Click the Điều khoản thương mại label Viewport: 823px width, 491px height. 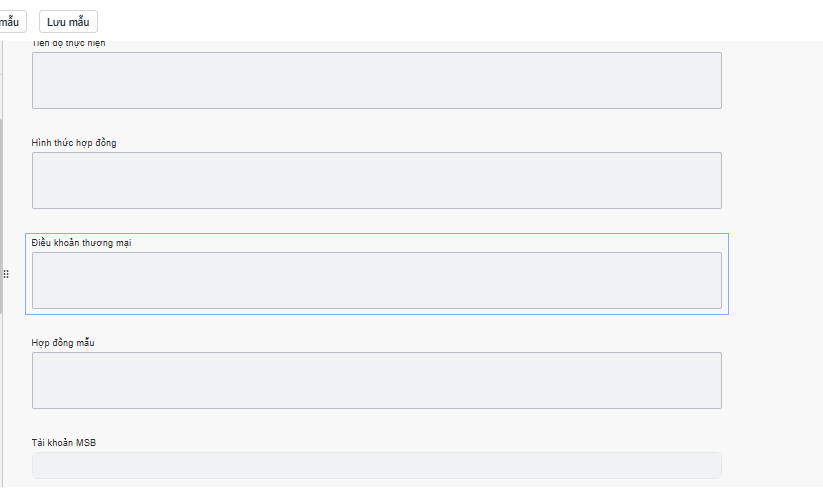tap(82, 243)
